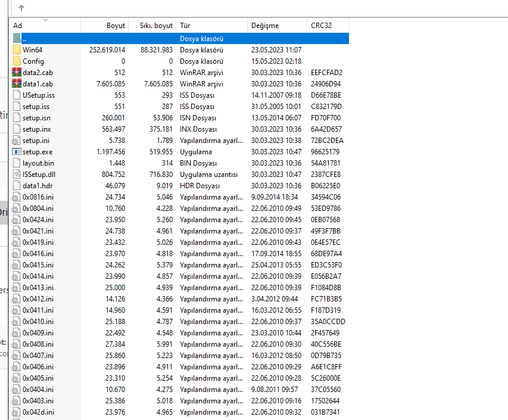Click the data1.cab WinRAR archive icon
Screen dimensions: 508x420
coord(17,83)
